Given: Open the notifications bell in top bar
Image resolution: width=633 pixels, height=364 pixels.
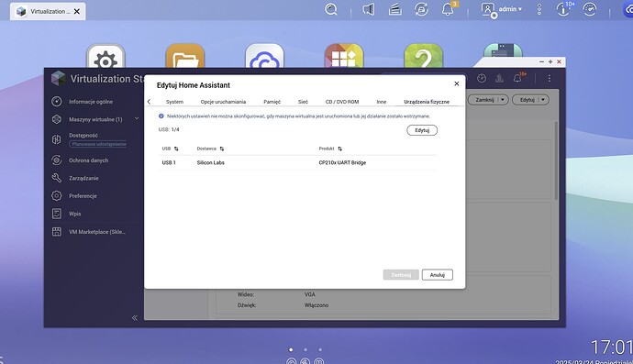Looking at the screenshot, I should pos(448,9).
